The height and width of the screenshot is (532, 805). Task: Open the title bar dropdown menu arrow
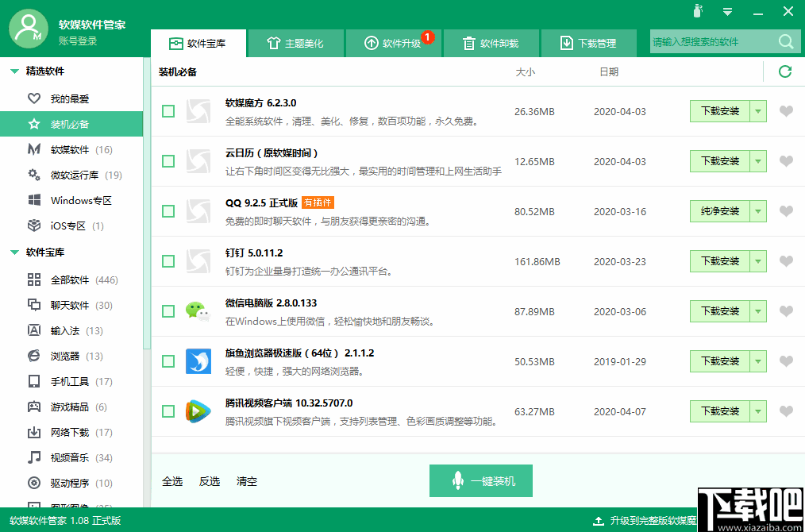(727, 12)
